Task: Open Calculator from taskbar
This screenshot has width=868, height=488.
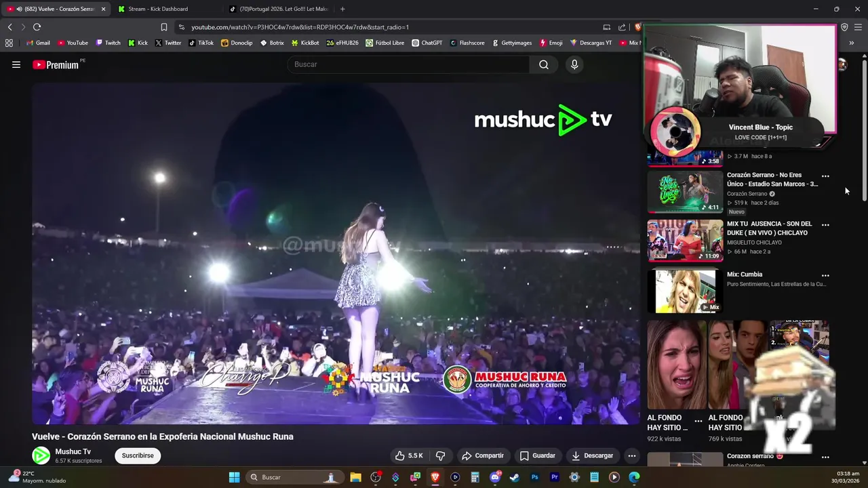Action: pos(475,477)
